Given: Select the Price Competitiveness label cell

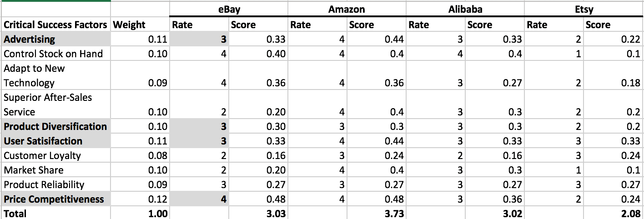Looking at the screenshot, I should pos(55,199).
